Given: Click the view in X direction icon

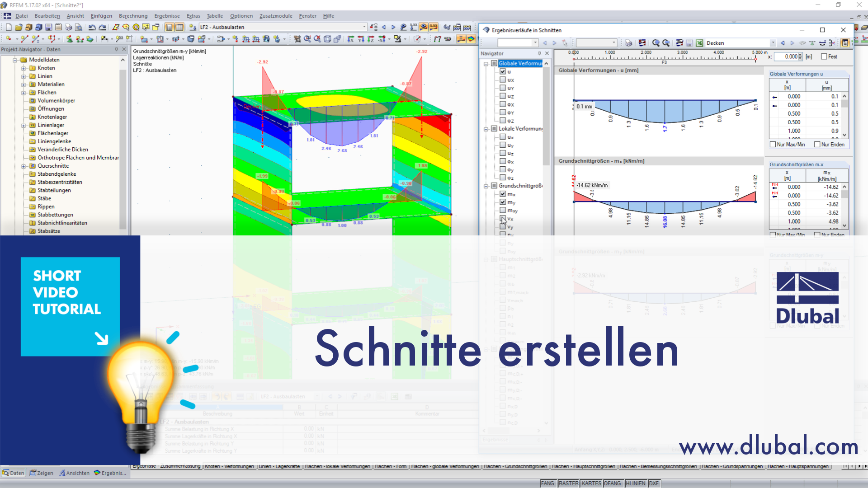Looking at the screenshot, I should pos(351,39).
